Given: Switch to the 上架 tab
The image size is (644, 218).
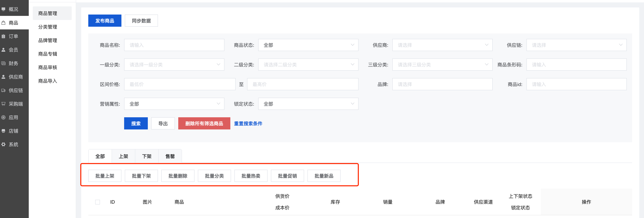Looking at the screenshot, I should 123,156.
